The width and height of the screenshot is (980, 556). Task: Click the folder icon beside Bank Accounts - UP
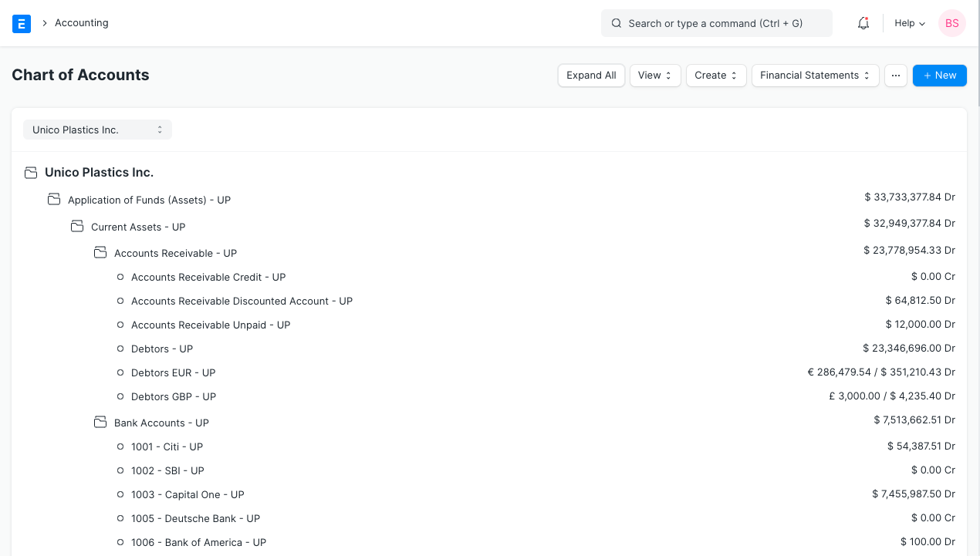coord(100,422)
